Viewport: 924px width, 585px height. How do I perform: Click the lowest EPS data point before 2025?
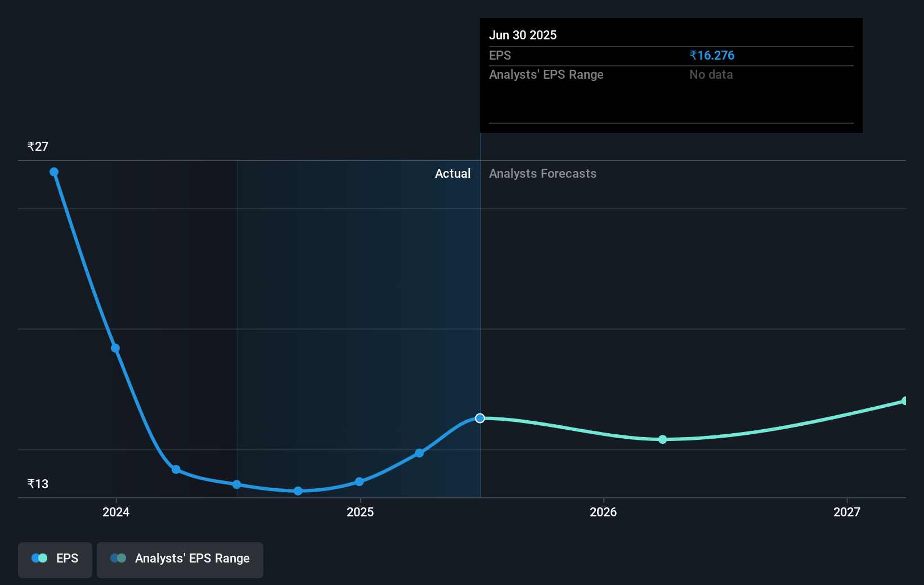coord(298,491)
